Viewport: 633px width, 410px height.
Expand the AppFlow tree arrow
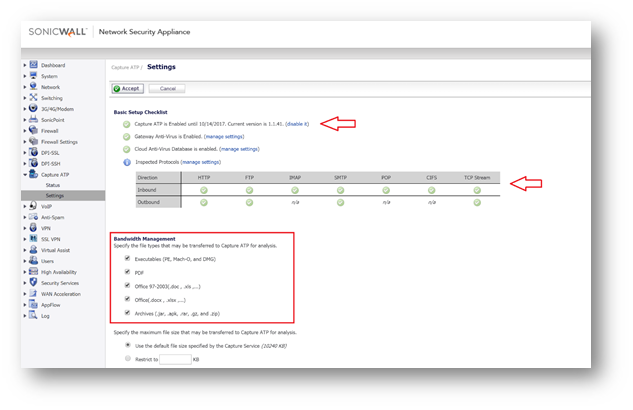[x=25, y=305]
